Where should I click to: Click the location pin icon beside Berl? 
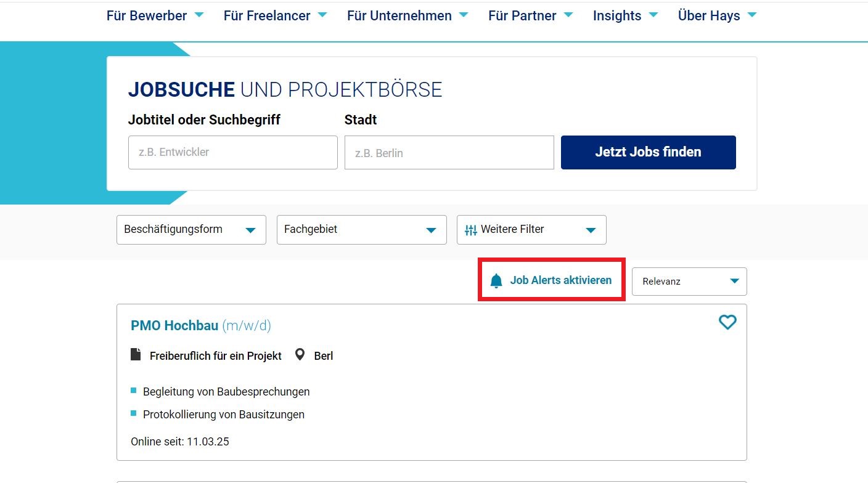coord(300,355)
